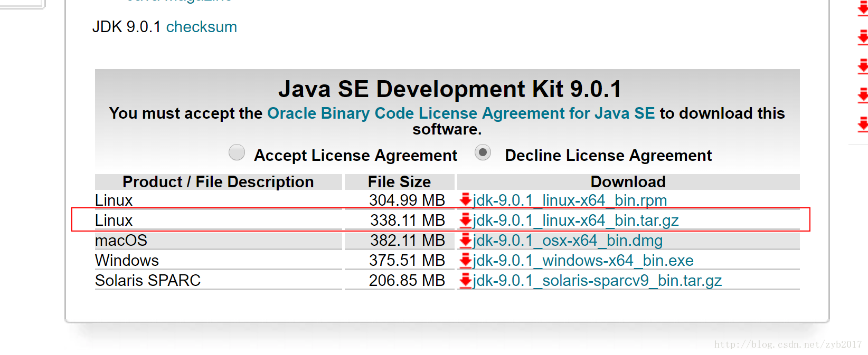
Task: Select Accept License Agreement radio button
Action: [x=237, y=152]
